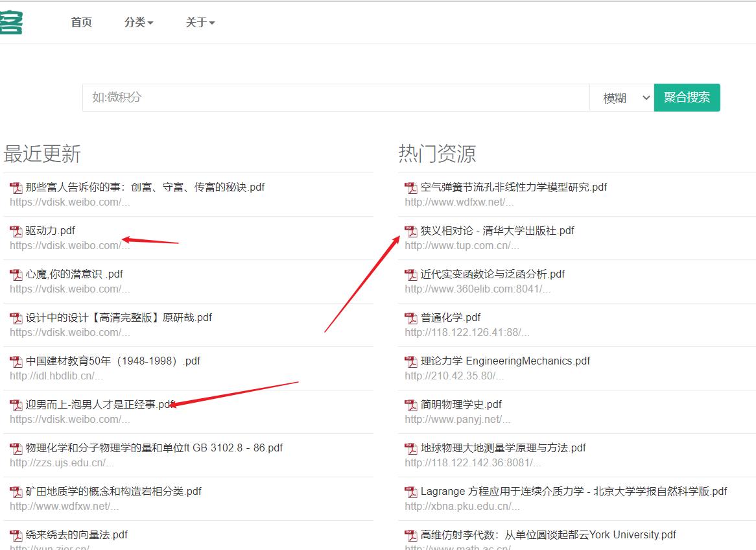Click the PDF icon for 空气弹簧节流孔非线性力学模型研究

[x=410, y=187]
